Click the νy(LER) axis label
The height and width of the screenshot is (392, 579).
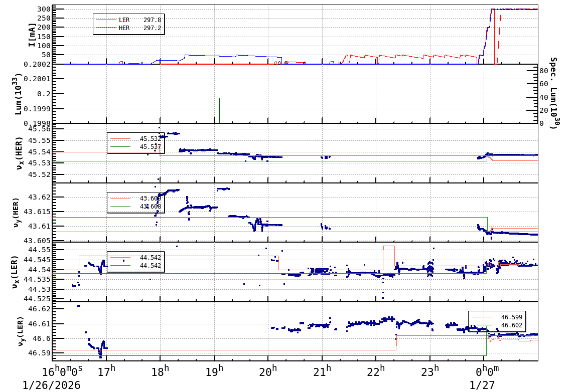point(21,331)
